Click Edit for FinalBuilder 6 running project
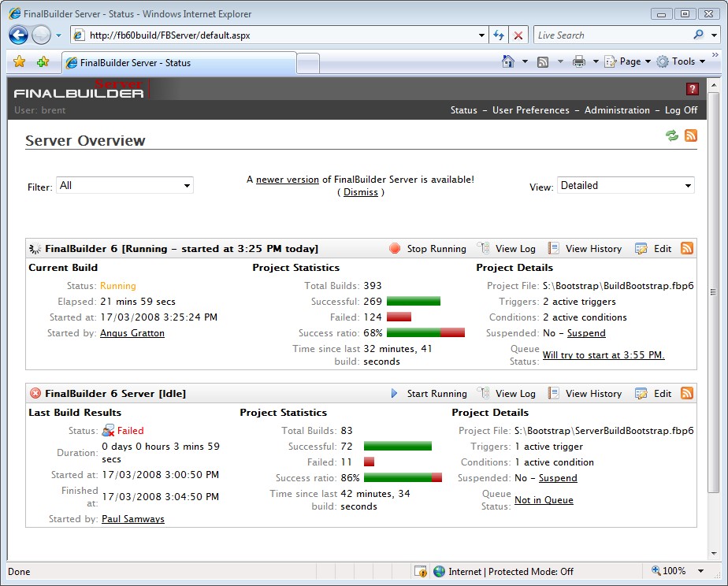 point(653,249)
